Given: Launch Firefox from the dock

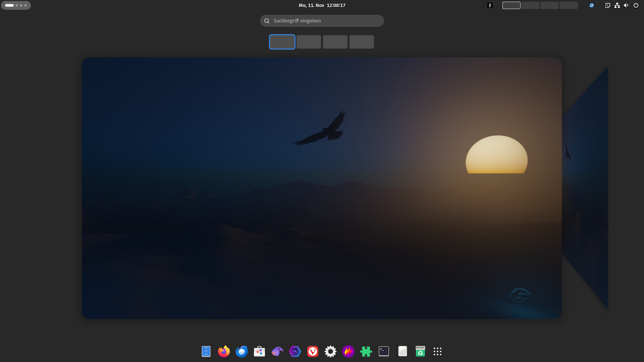Looking at the screenshot, I should pos(224,351).
